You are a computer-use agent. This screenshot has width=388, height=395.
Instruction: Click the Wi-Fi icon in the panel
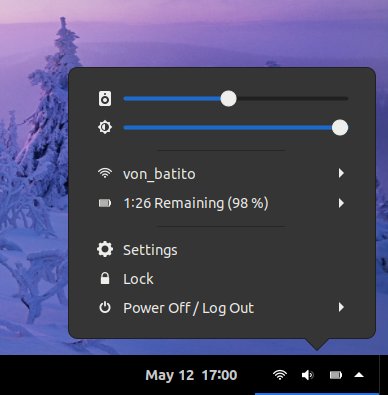tap(280, 375)
